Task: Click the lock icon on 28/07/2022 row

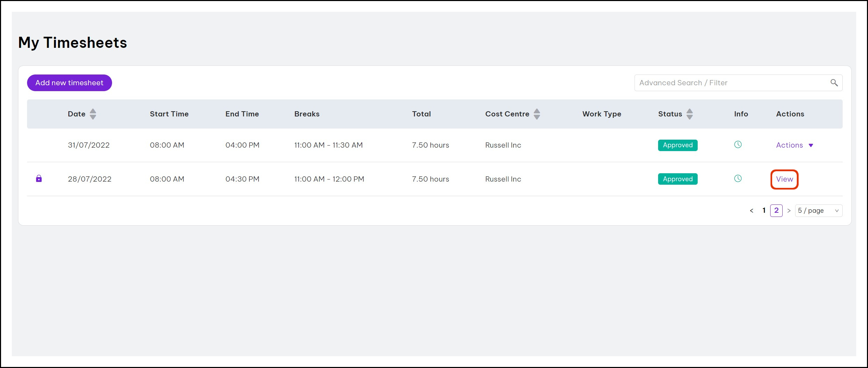Action: [x=39, y=178]
